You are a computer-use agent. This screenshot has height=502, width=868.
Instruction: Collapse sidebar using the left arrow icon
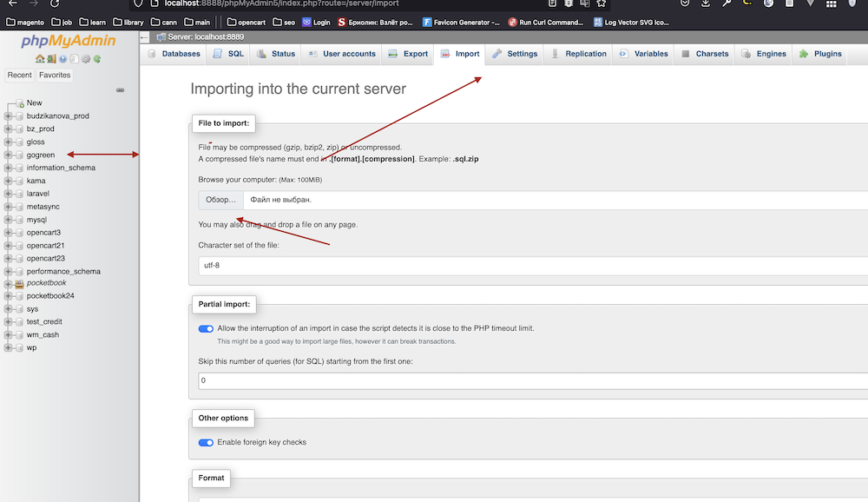click(145, 36)
